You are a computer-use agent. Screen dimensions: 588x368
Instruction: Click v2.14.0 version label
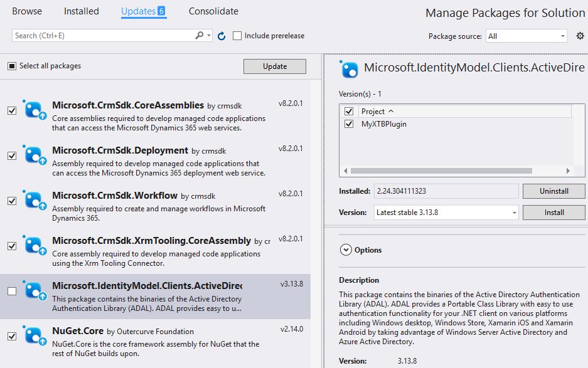point(292,329)
